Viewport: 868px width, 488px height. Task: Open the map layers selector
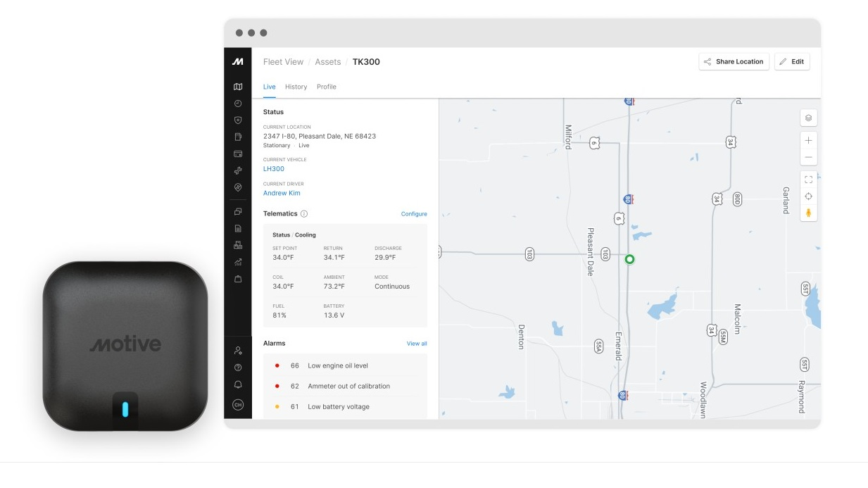point(808,119)
